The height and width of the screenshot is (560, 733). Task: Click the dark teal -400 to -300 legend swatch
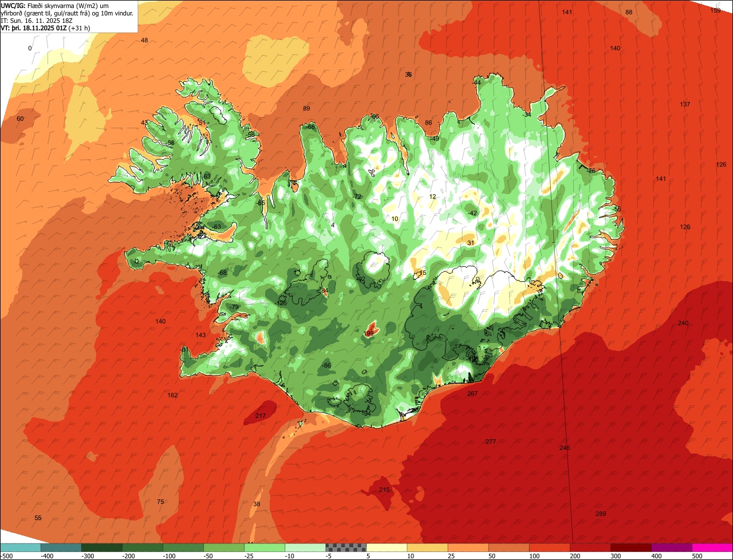click(x=61, y=547)
